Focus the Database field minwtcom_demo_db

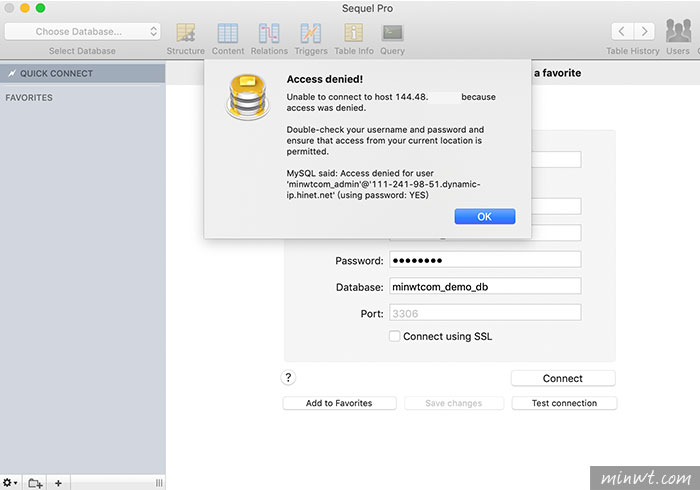click(x=485, y=286)
